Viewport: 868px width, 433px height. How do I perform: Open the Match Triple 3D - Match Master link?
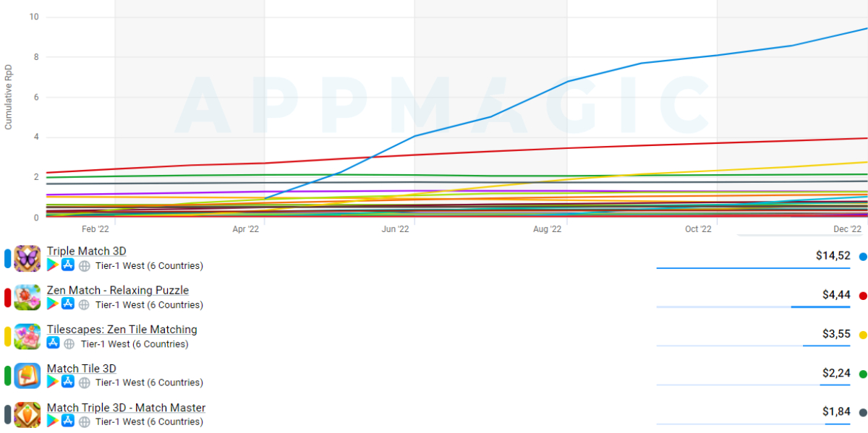(126, 408)
